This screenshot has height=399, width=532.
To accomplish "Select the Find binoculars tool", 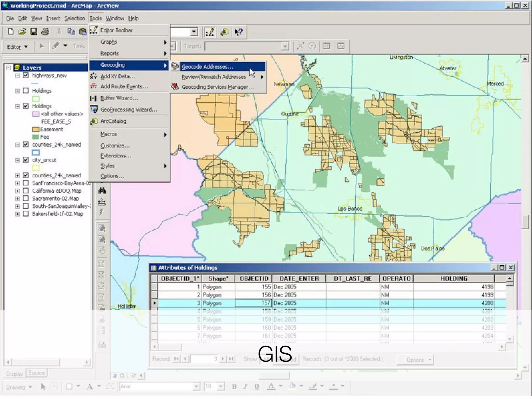I will pos(102,191).
